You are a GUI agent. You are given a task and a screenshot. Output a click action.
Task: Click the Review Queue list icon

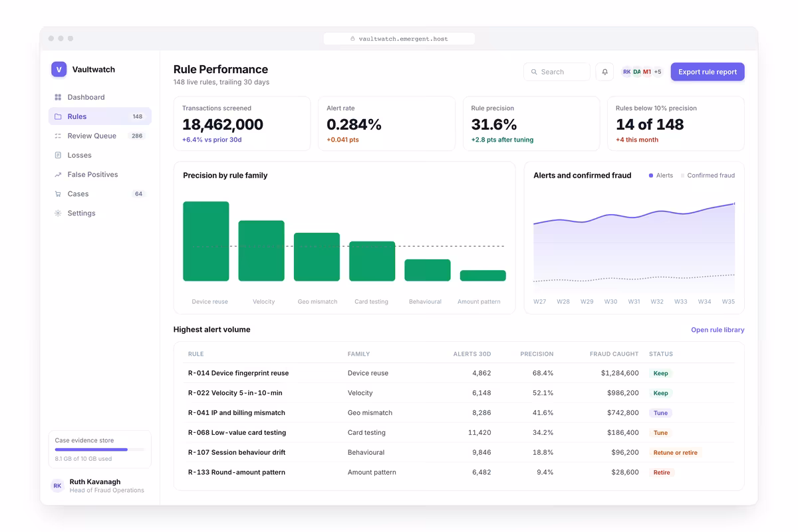point(58,136)
